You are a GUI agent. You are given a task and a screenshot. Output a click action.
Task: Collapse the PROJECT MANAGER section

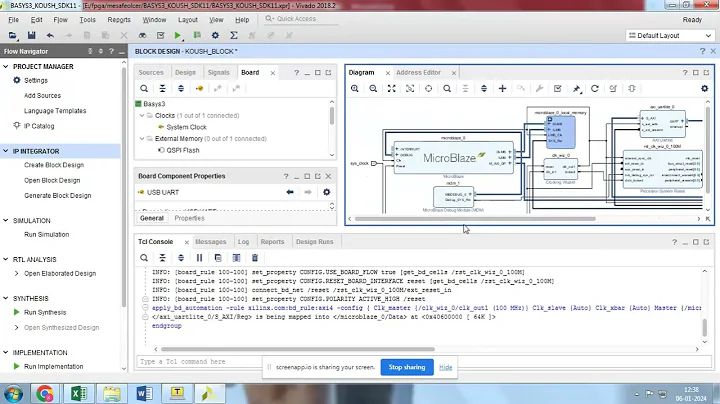click(x=6, y=67)
